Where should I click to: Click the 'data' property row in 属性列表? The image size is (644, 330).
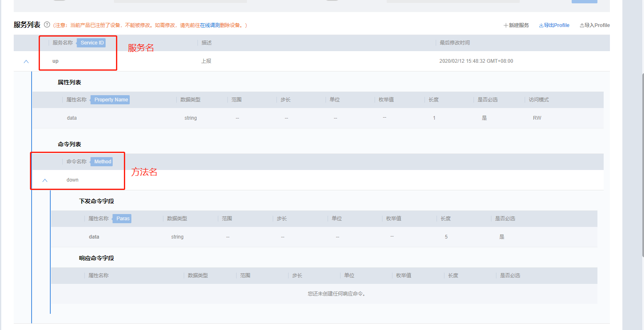pos(72,118)
